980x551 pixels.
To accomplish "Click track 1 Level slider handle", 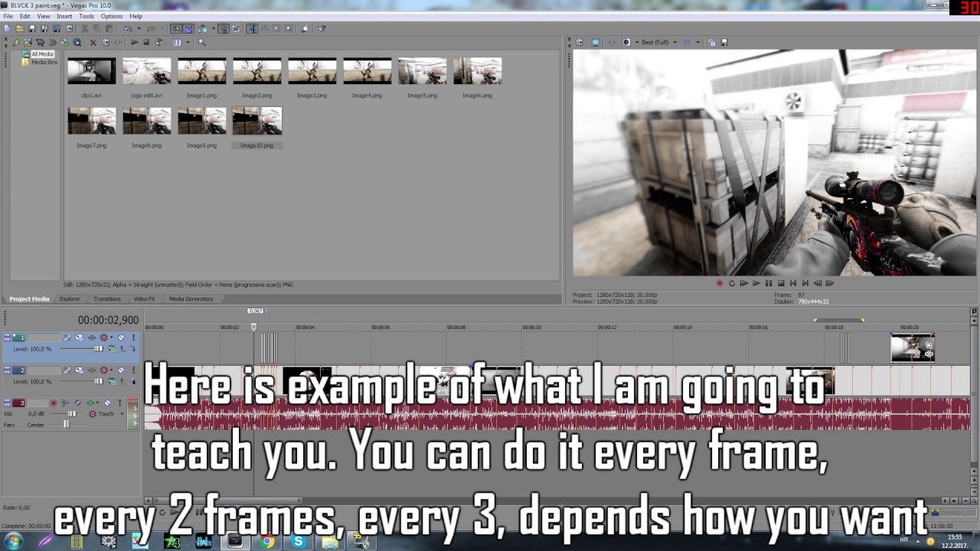I will 99,349.
